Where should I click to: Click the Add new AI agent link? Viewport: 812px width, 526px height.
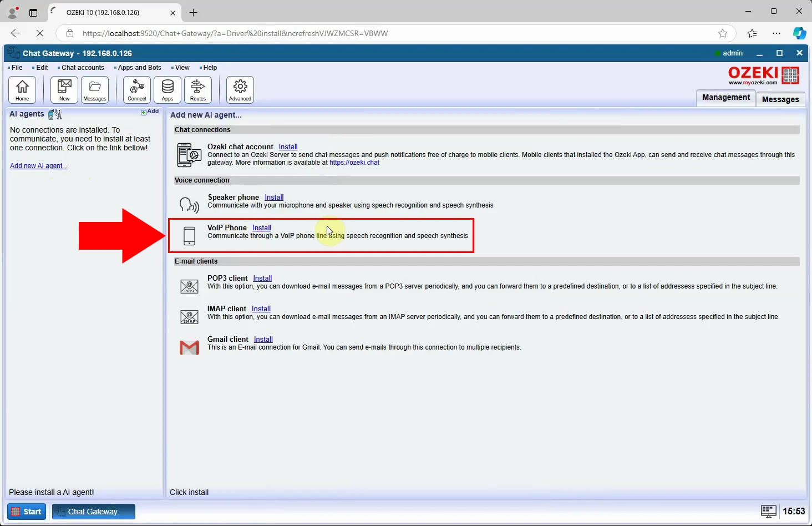click(x=39, y=166)
